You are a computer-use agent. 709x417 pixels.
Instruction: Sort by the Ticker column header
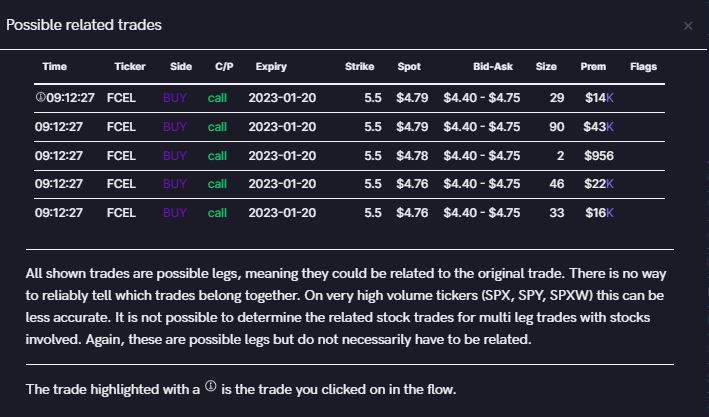tap(130, 67)
